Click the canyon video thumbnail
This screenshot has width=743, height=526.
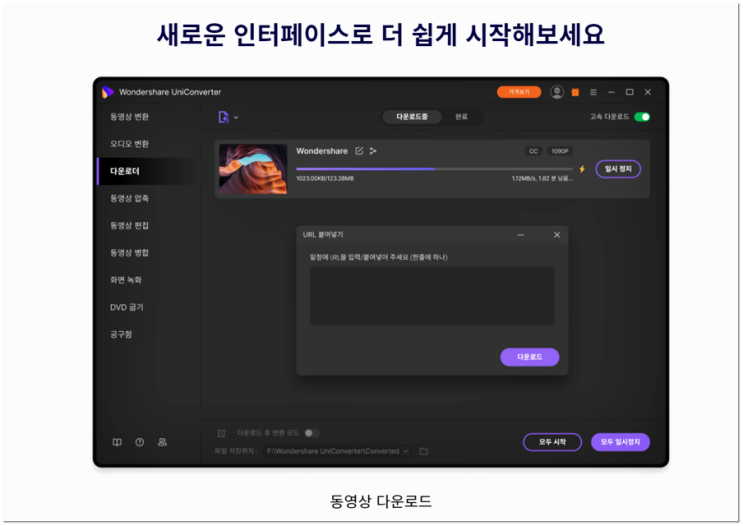pos(253,169)
